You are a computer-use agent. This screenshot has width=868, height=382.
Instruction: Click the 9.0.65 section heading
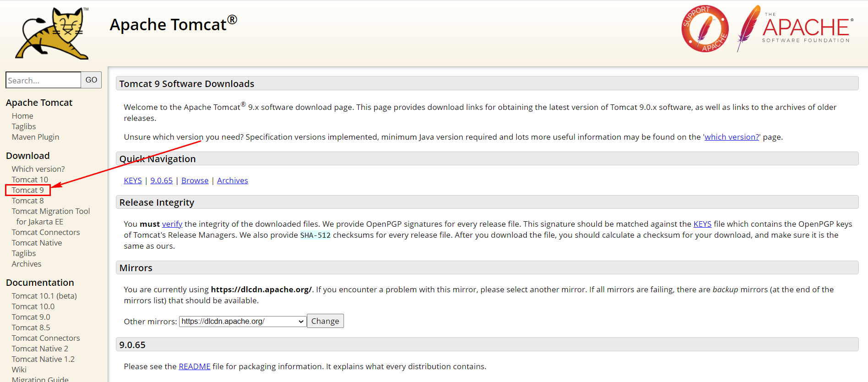(x=132, y=345)
